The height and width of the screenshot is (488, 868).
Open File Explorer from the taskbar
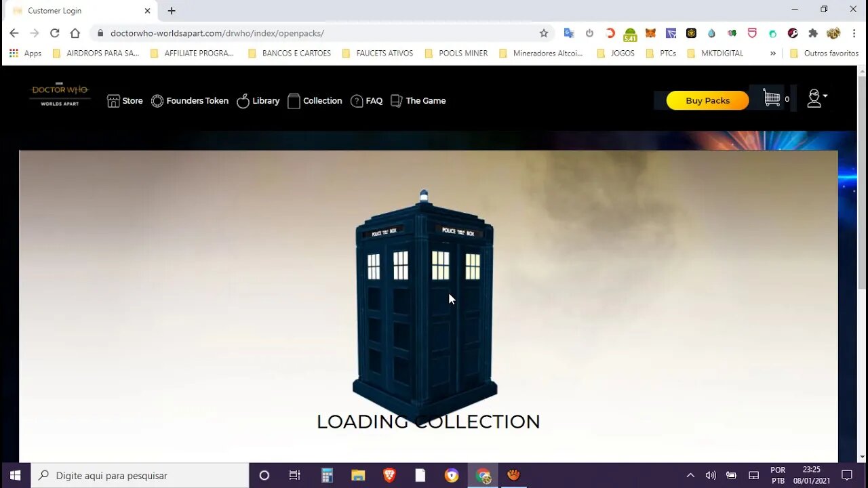[358, 475]
